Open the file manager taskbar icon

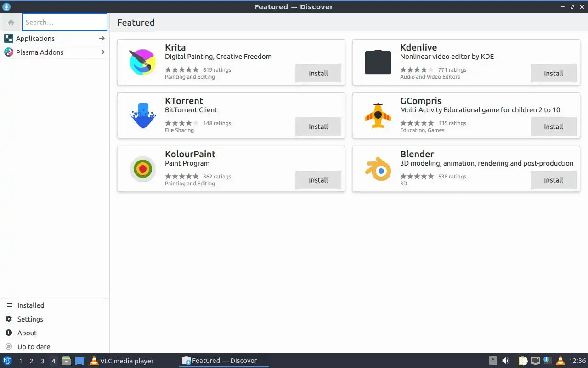click(66, 361)
